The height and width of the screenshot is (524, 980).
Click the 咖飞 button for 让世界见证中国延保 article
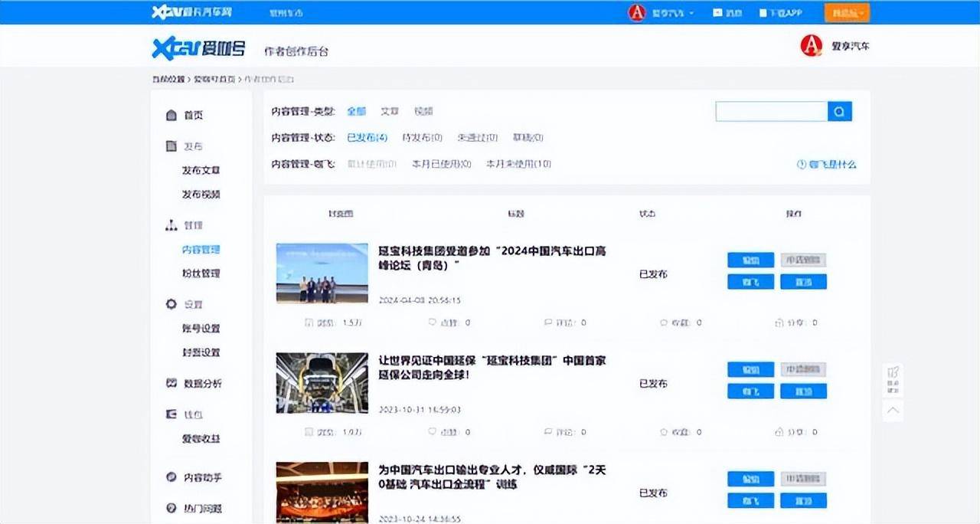coord(750,391)
